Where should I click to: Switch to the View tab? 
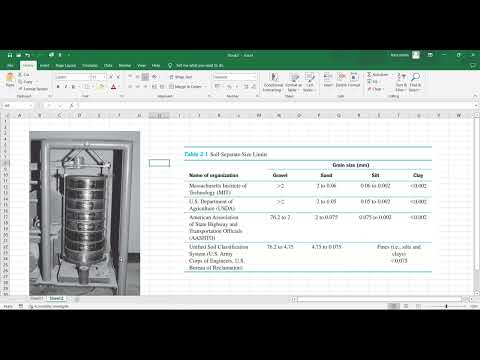[x=141, y=66]
